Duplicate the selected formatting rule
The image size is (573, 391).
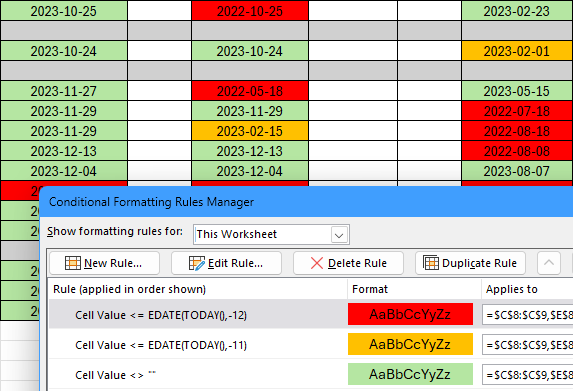[x=470, y=263]
